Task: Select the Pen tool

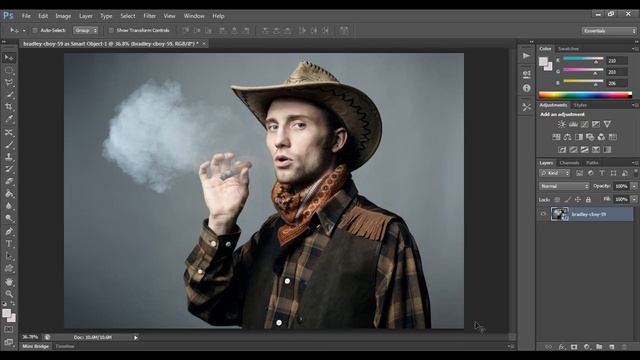Action: click(x=9, y=231)
